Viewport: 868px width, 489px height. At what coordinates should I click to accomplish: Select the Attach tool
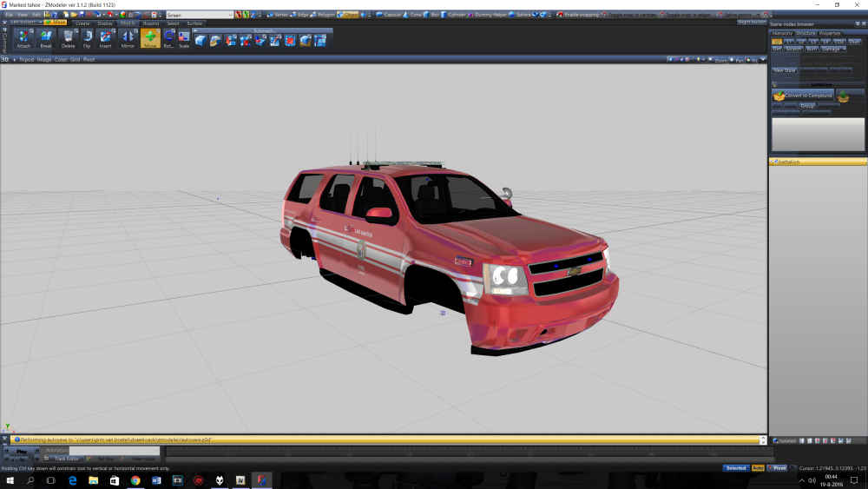pyautogui.click(x=23, y=37)
